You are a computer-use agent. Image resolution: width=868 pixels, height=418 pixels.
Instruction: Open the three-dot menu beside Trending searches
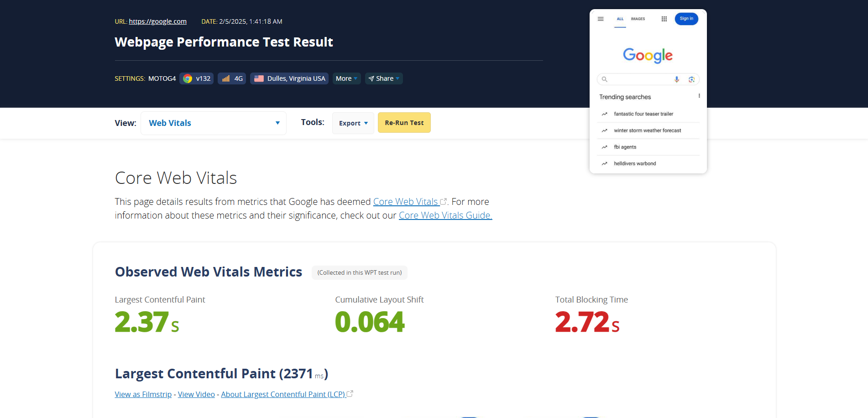[x=699, y=95]
